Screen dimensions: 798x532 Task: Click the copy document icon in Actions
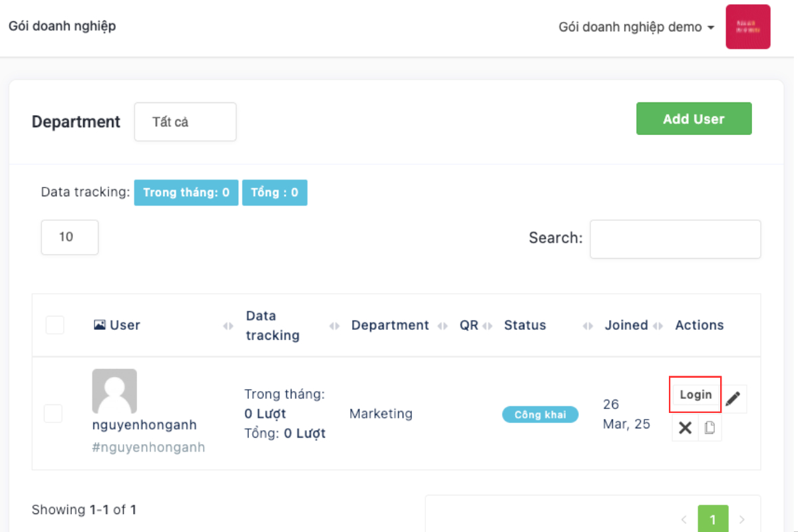point(709,428)
